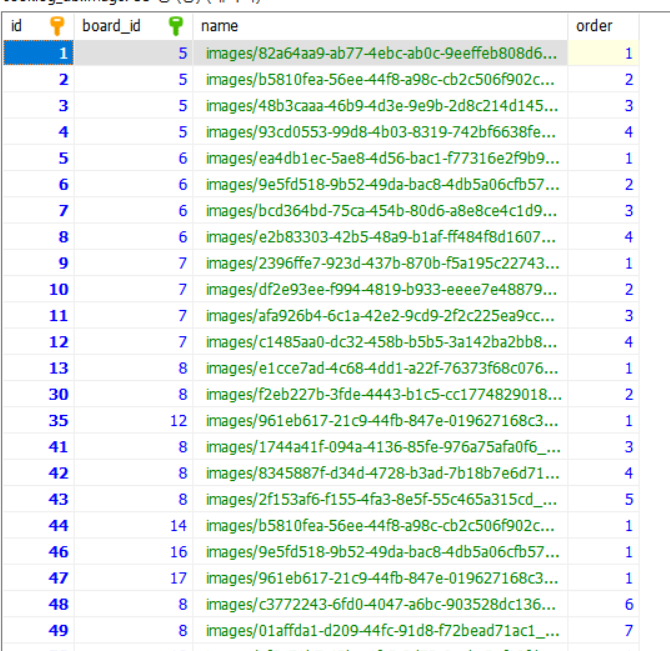
Task: Select name cell images/e1cce7ad-4c68-4dd1
Action: click(380, 368)
